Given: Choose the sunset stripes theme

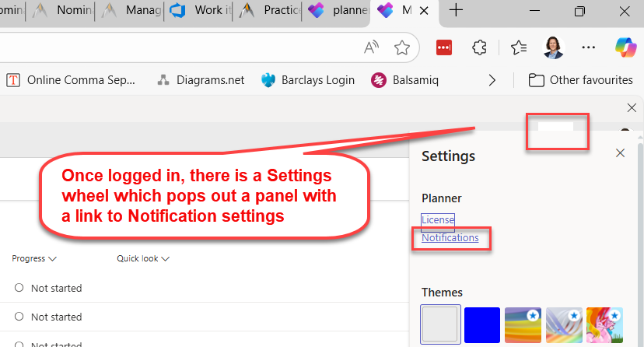Looking at the screenshot, I should 523,324.
